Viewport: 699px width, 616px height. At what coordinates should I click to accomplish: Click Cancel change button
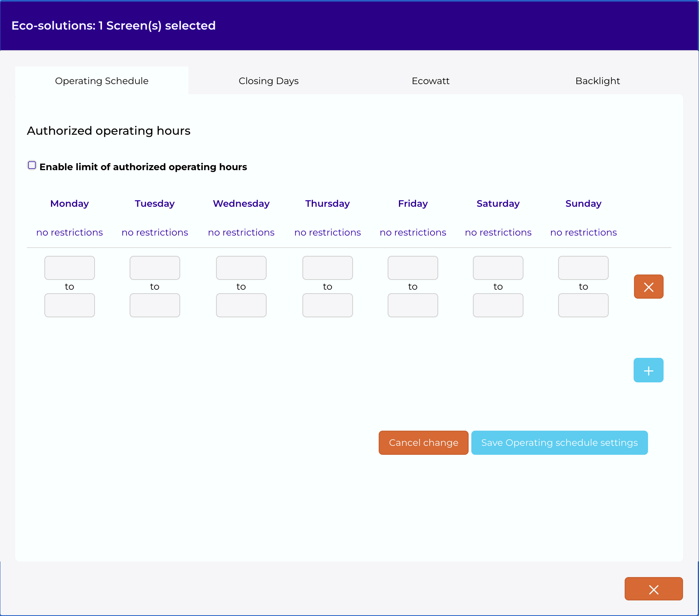423,443
